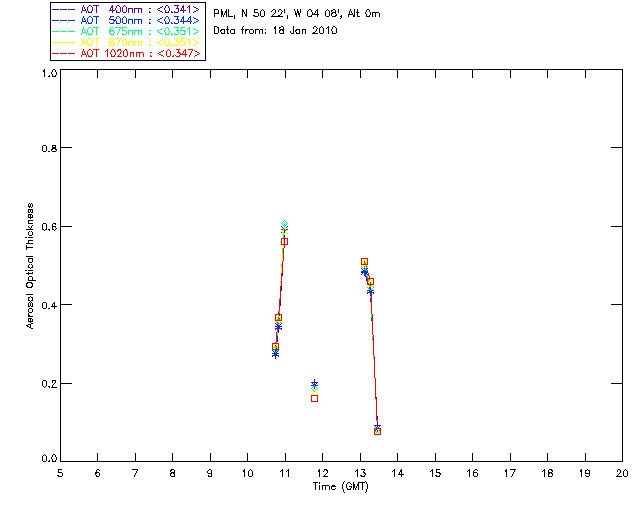640x512 pixels.
Task: Click the x-axis tick label 8
Action: (173, 473)
